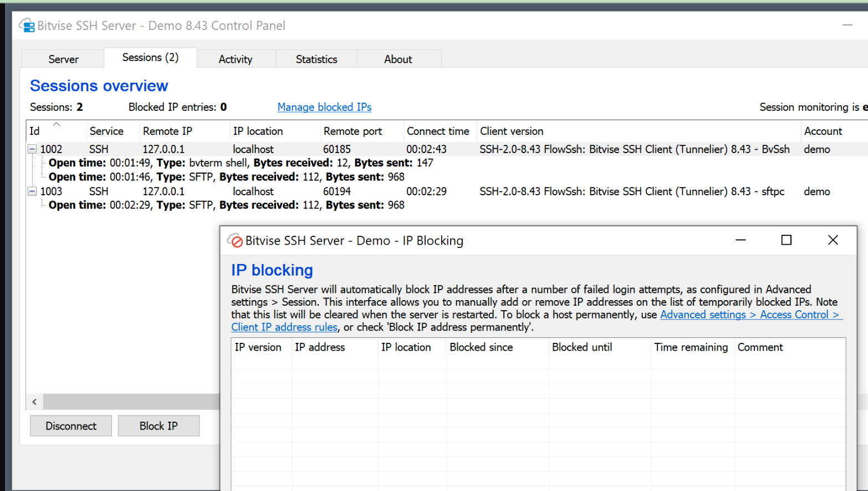Collapse details of session 1003

32,191
